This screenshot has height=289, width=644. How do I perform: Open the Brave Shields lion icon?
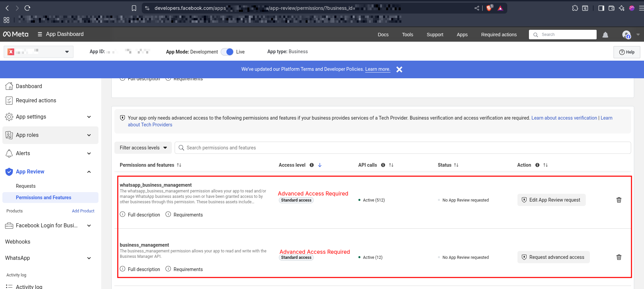pos(489,8)
